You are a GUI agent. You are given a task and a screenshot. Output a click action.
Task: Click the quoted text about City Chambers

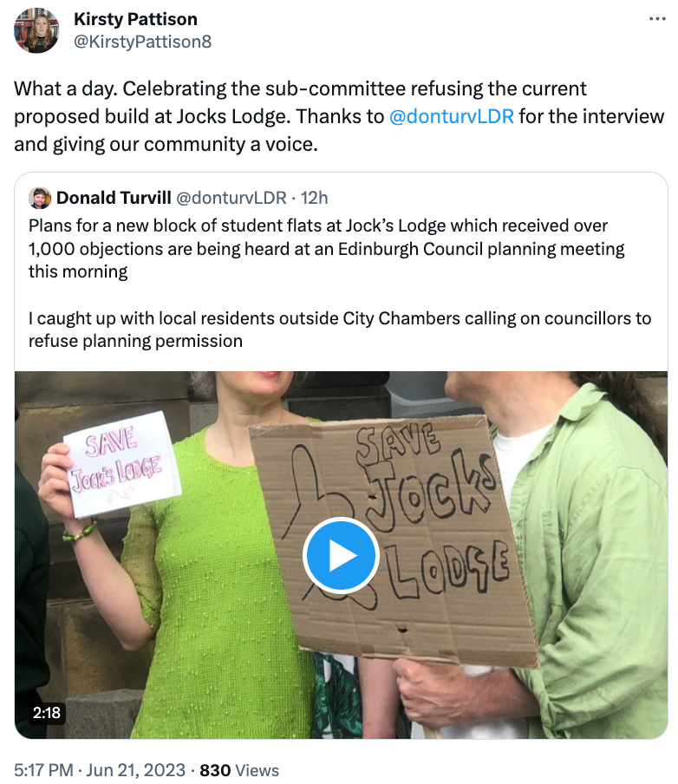point(340,330)
